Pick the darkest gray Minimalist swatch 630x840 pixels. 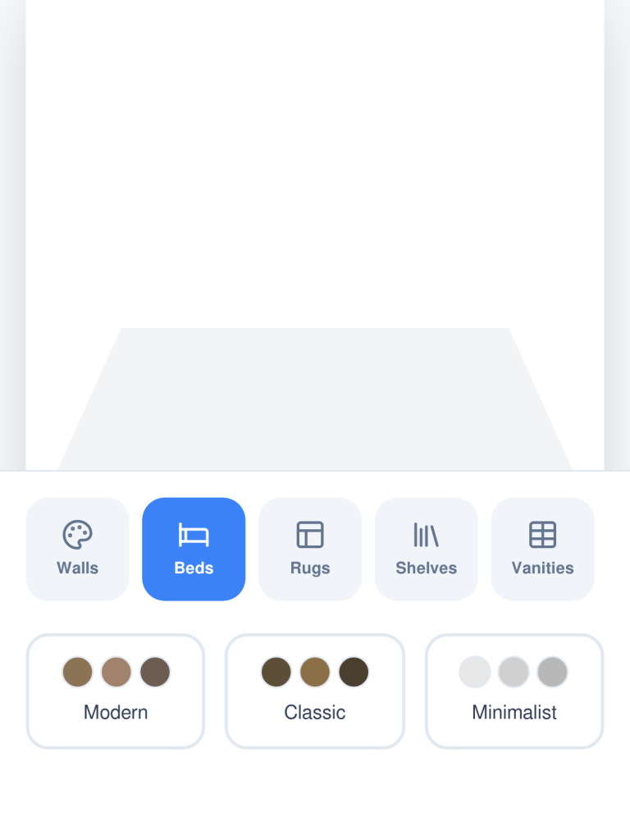[x=552, y=672]
